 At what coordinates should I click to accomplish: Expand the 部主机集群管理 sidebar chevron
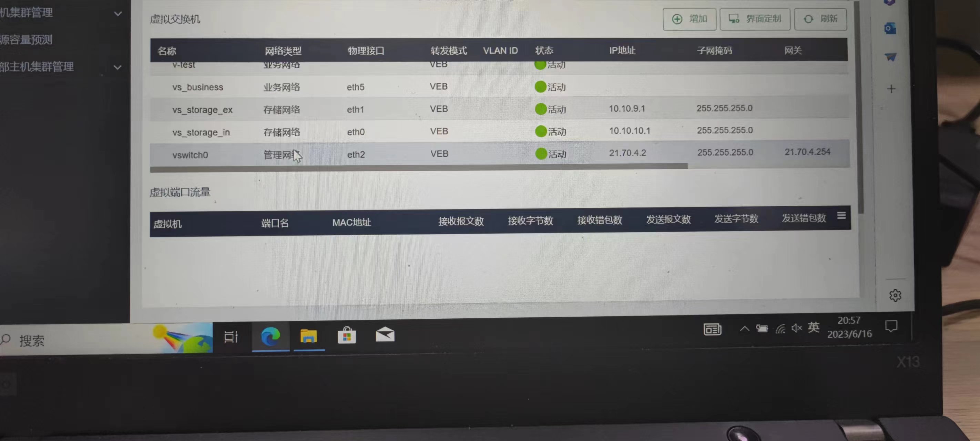pos(118,68)
